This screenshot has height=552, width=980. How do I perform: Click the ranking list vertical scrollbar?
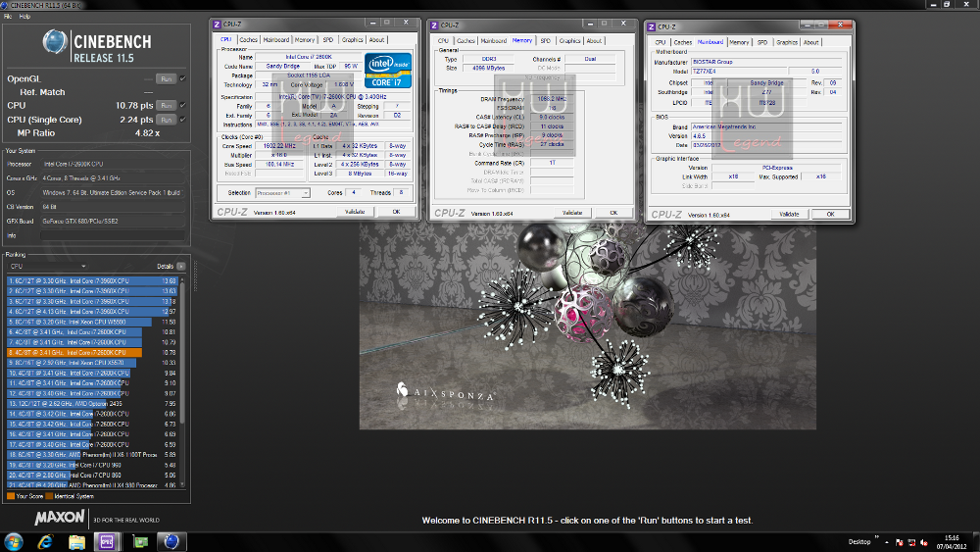[182, 382]
